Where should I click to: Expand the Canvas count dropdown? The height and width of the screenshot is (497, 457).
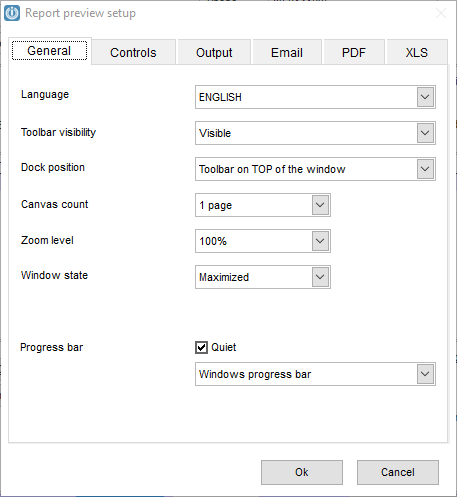click(320, 205)
